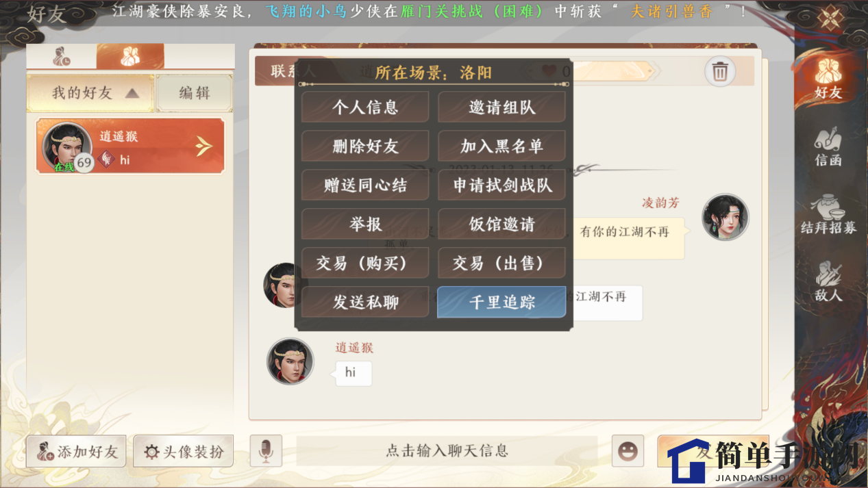This screenshot has width=868, height=488.
Task: Choose 千里追踪 in the popup menu
Action: click(x=501, y=303)
